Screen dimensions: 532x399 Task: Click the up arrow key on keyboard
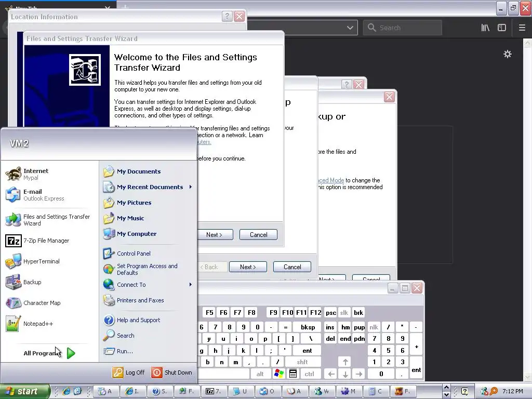coord(345,362)
